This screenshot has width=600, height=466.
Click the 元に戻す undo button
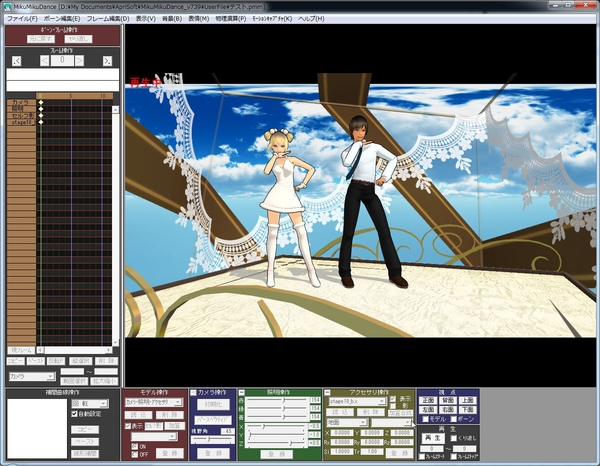click(41, 39)
